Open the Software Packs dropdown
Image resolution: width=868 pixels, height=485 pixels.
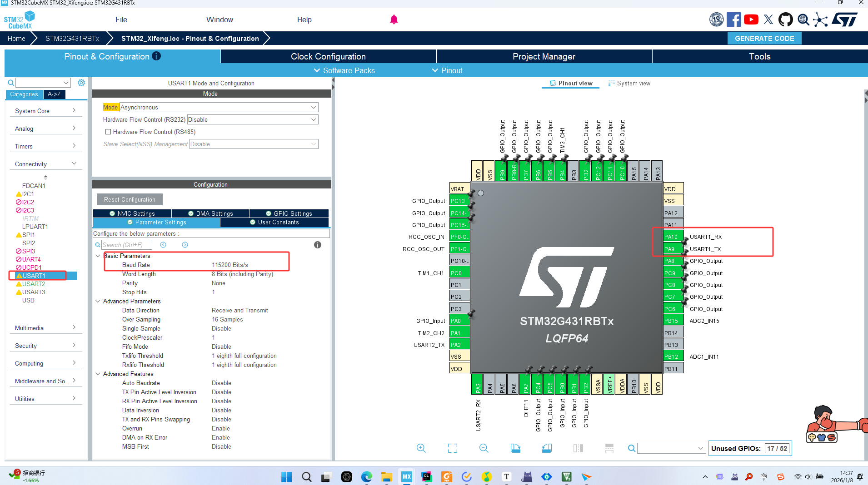344,70
